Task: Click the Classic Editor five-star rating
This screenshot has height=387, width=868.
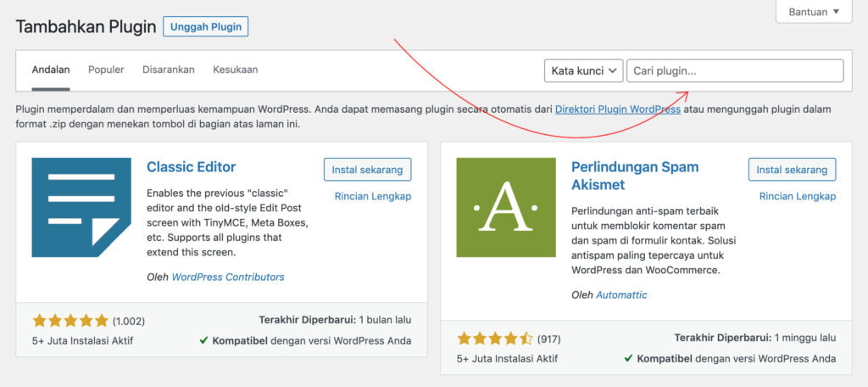Action: (70, 321)
